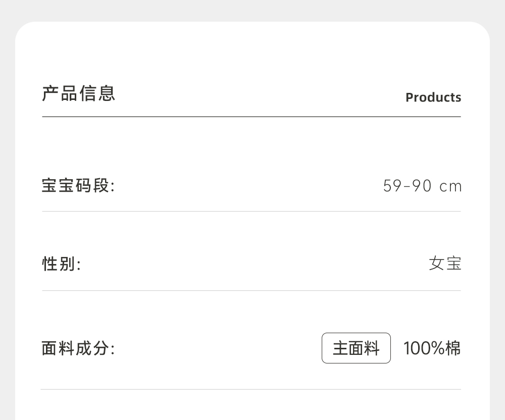Click the separator line below 面料成分 row
Screen dimensions: 505x420
click(251, 389)
